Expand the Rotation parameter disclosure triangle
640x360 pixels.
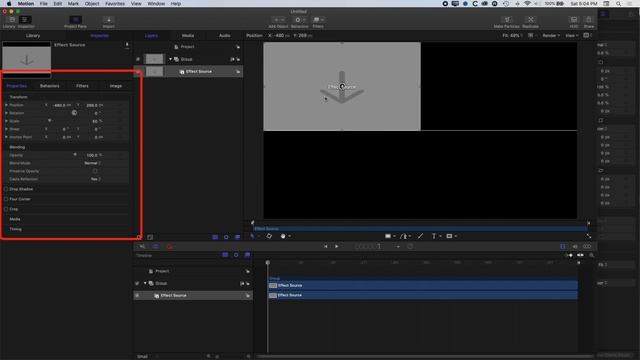6,113
